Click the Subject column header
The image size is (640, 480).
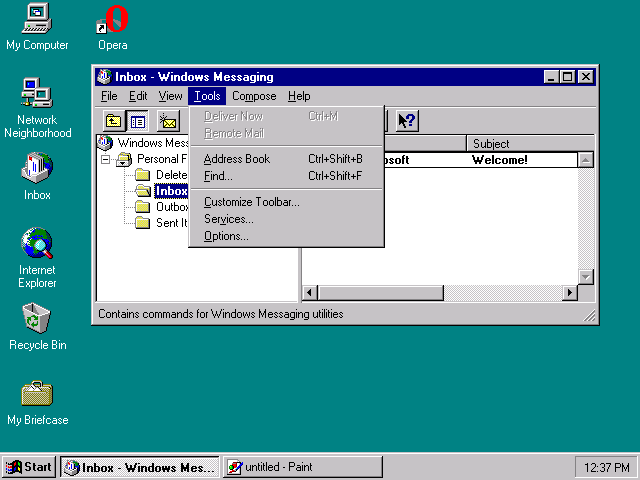tap(530, 144)
